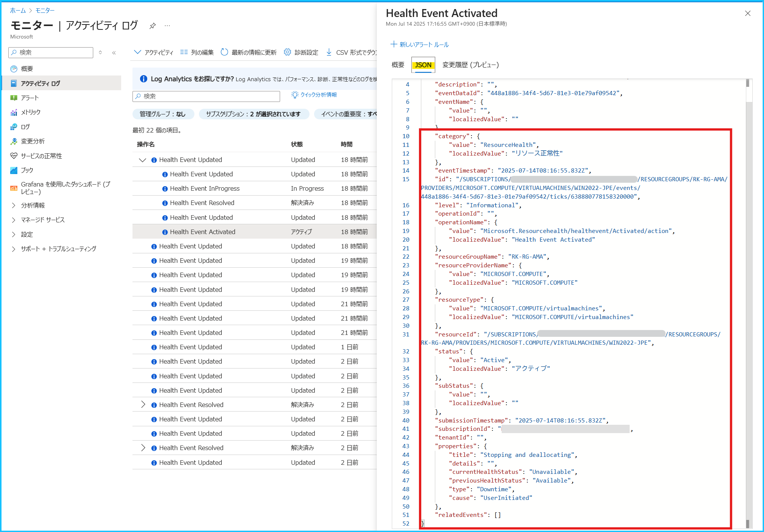This screenshot has width=764, height=532.
Task: Pin the Monitor activity log page
Action: tap(152, 26)
